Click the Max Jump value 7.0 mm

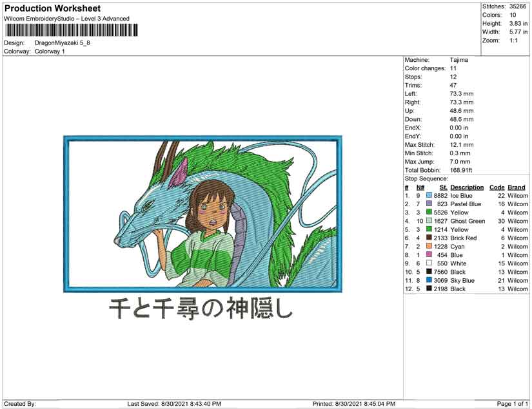click(460, 162)
